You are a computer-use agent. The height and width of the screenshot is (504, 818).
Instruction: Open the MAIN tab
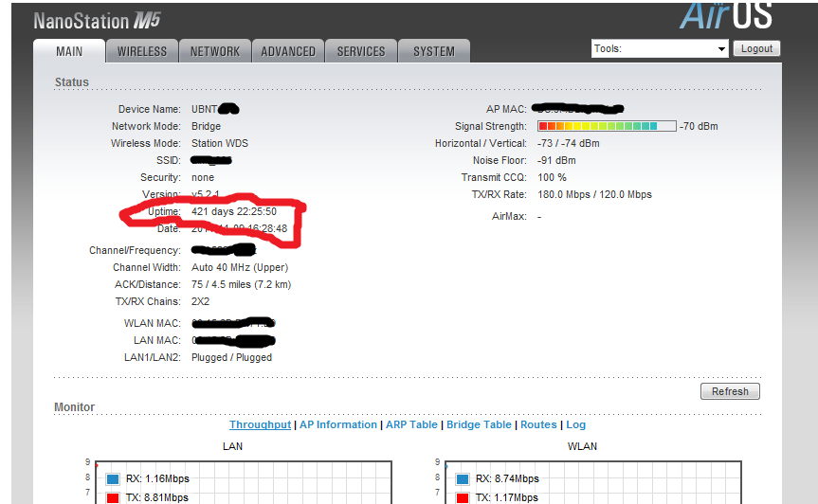[69, 51]
